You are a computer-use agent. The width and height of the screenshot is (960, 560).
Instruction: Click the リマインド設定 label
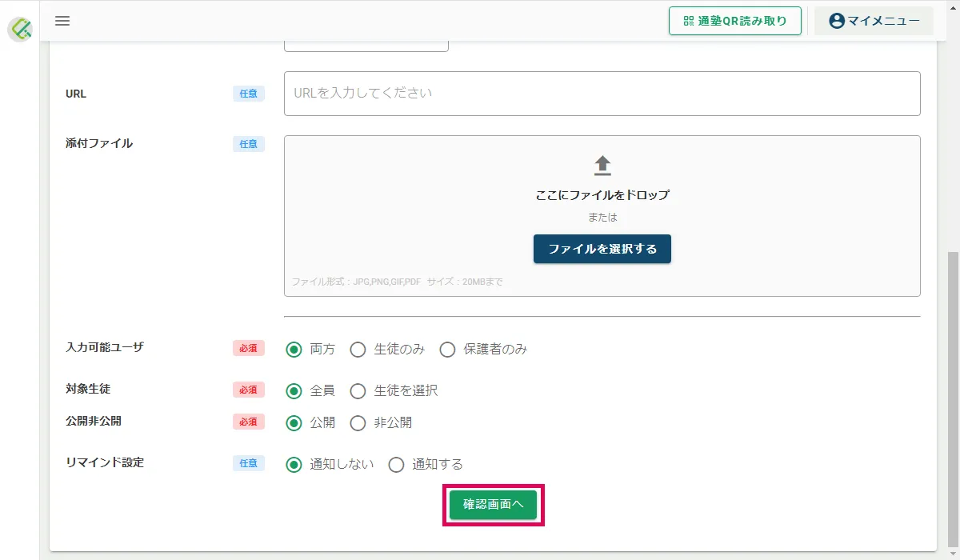(105, 462)
